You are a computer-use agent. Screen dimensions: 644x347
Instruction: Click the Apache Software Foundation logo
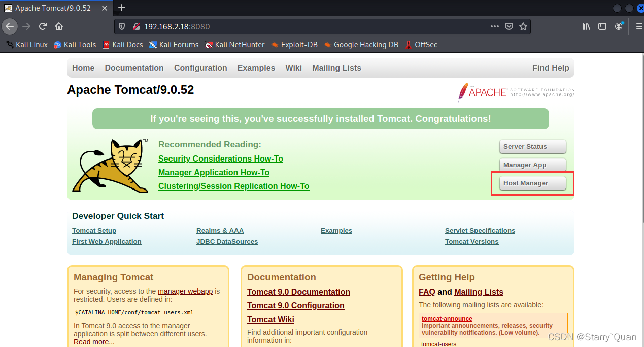(x=516, y=92)
